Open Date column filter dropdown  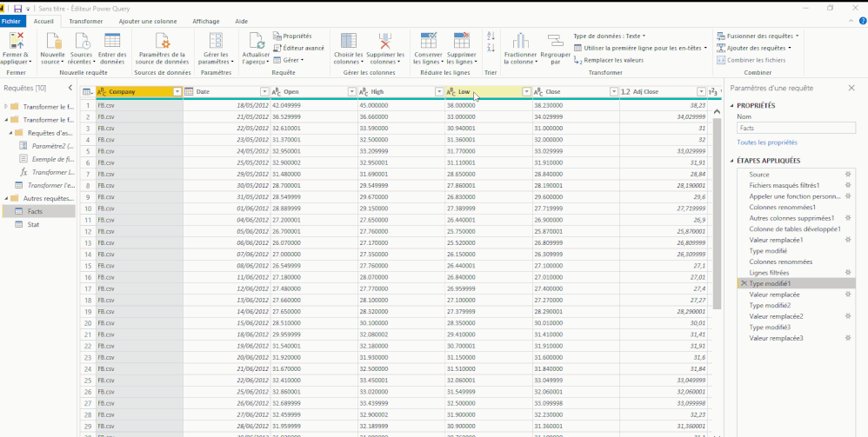click(x=264, y=92)
